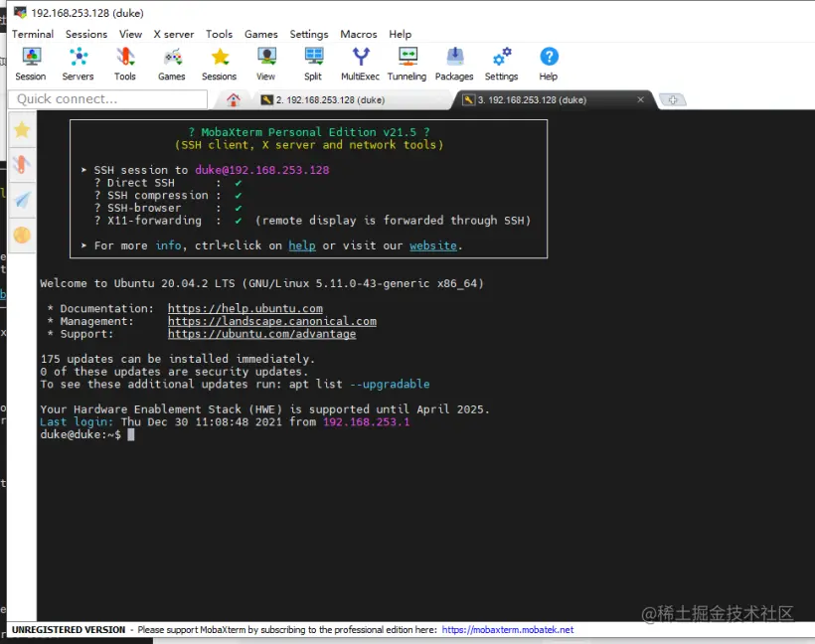Click the website link in banner
The image size is (815, 644).
(x=433, y=245)
